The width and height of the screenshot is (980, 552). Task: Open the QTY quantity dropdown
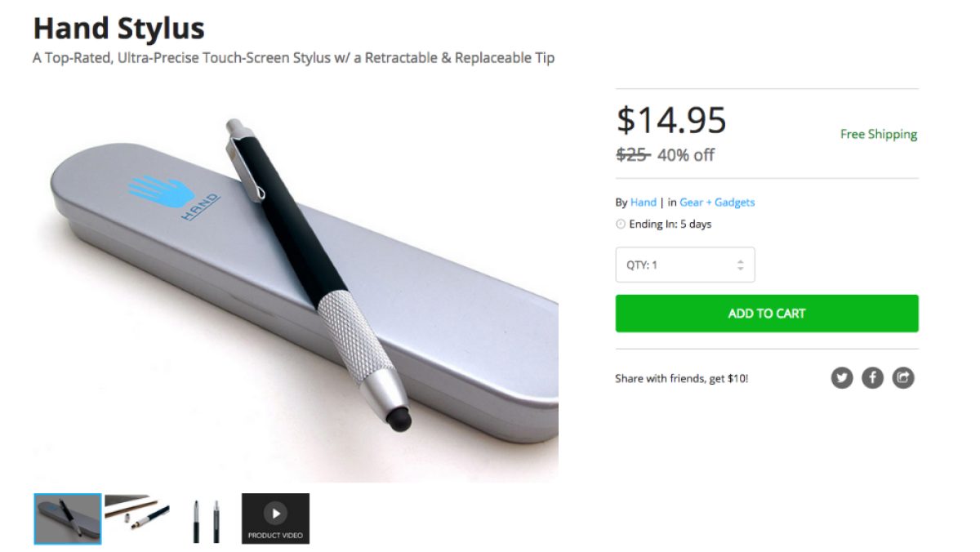684,265
